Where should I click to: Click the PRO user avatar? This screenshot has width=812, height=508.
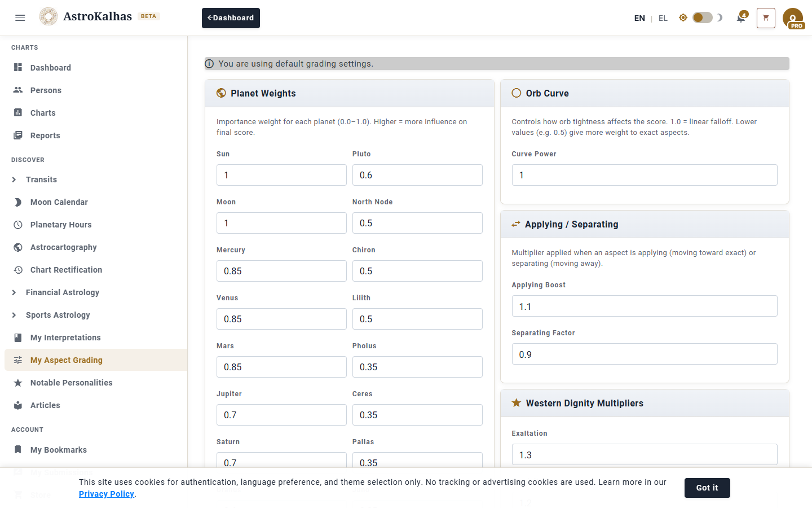pyautogui.click(x=793, y=18)
